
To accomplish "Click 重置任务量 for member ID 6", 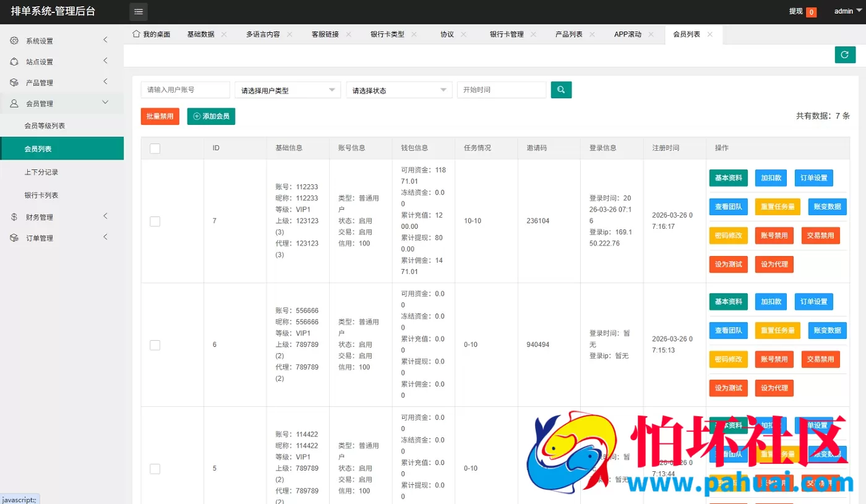I will point(778,330).
